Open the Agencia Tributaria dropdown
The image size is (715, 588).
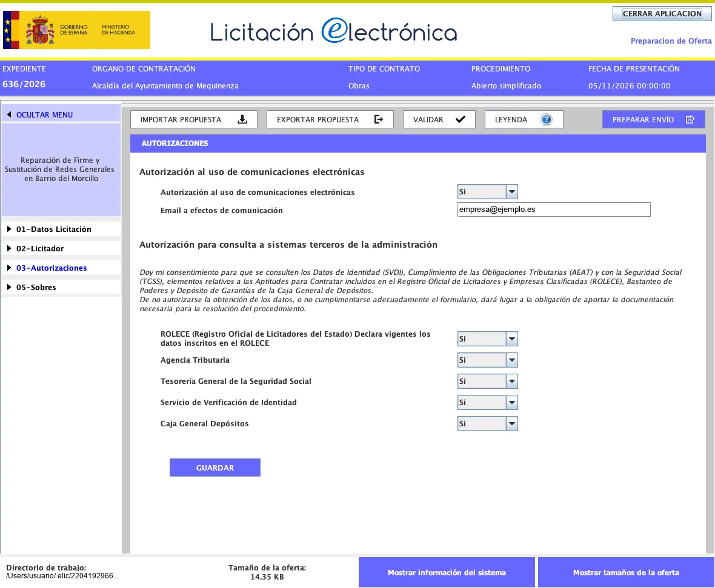(487, 360)
